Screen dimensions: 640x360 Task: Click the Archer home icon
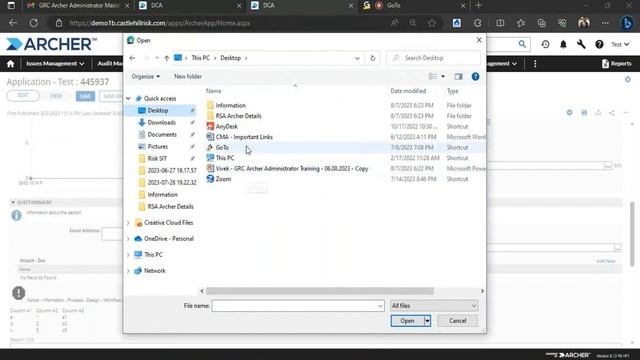coord(11,64)
